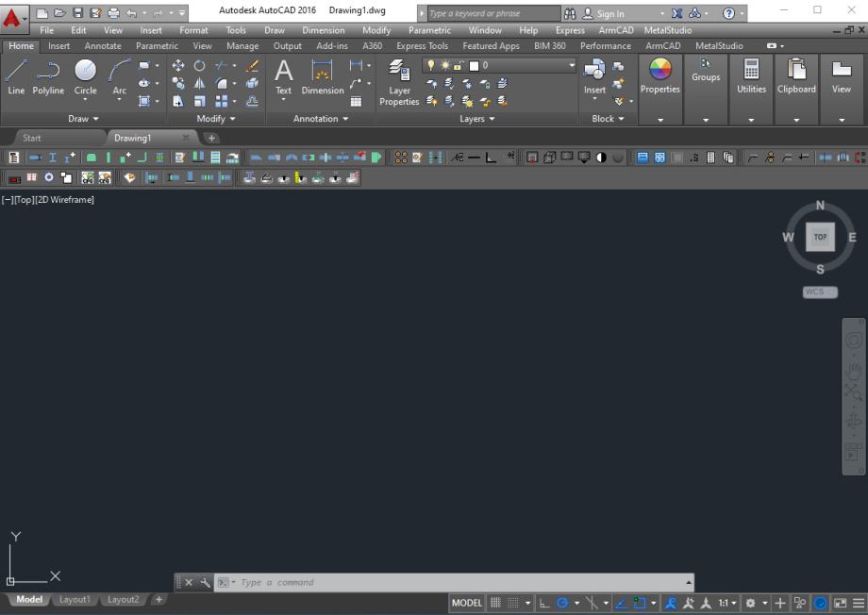
Task: Open the Insert block tool
Action: (x=594, y=75)
